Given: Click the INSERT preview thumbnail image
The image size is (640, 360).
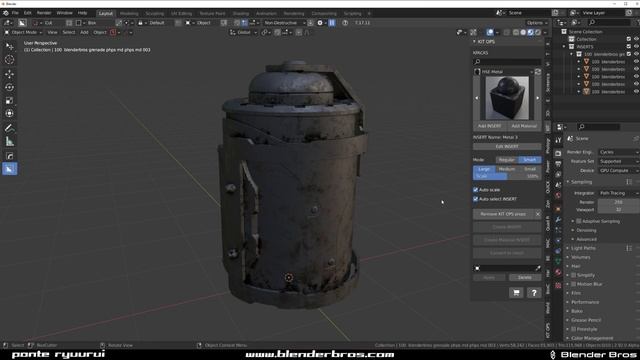Looking at the screenshot, I should (507, 98).
